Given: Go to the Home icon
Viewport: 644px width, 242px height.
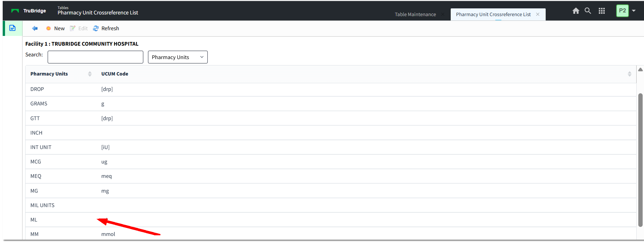Looking at the screenshot, I should 576,11.
